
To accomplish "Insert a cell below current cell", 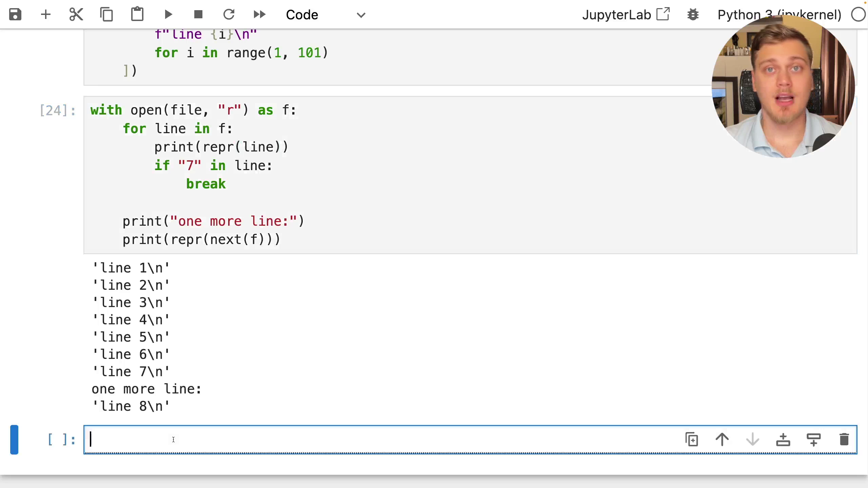I will click(814, 439).
